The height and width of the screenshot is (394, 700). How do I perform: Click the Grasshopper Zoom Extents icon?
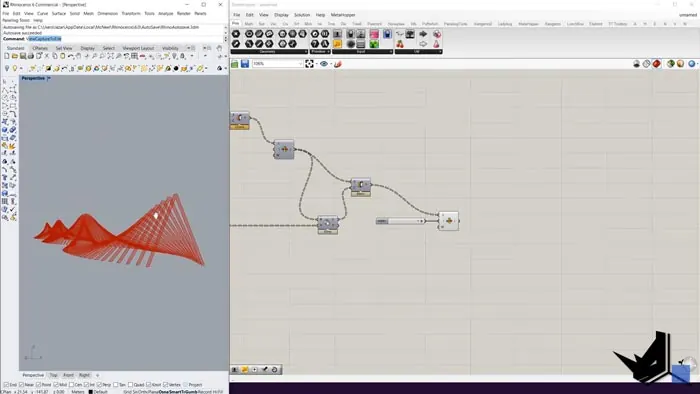pyautogui.click(x=309, y=64)
